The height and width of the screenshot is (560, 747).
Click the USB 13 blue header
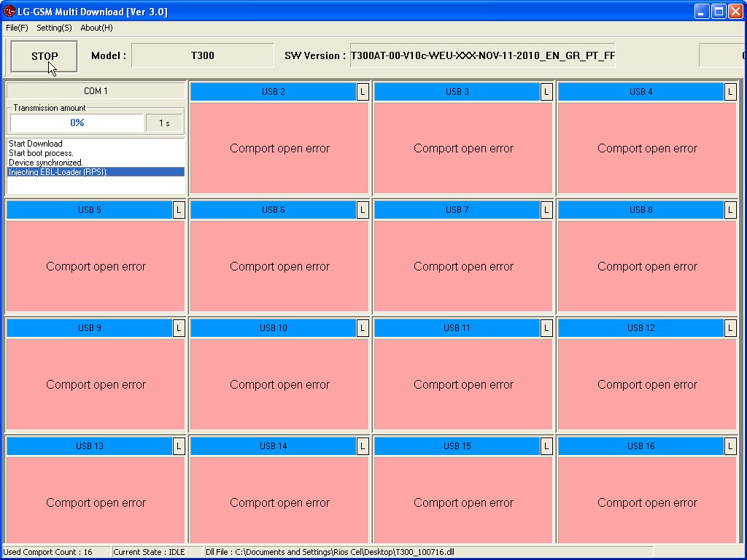click(89, 446)
